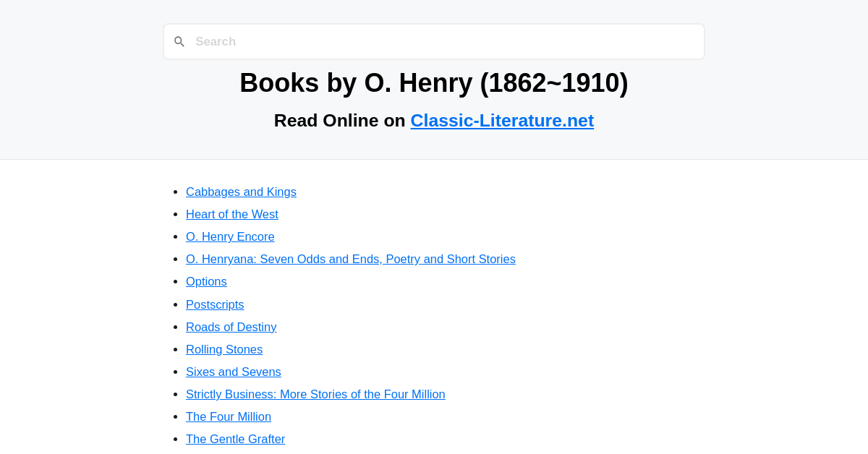Open The Gentle Grafter
Viewport: 868px width, 454px height.
[x=235, y=439]
